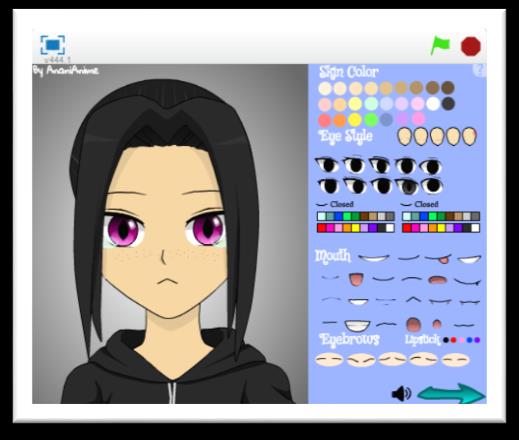Viewport: 519px width, 440px height.
Task: Select the last eyebrow shape option
Action: coord(455,360)
